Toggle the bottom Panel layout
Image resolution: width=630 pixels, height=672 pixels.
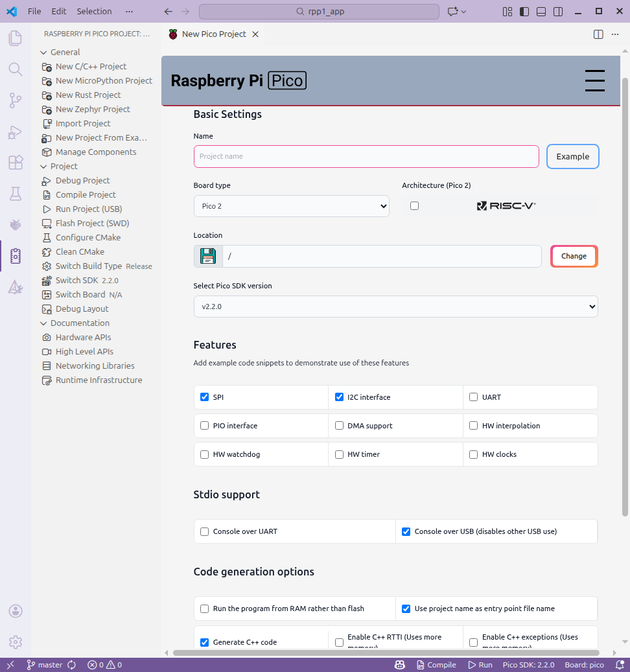(x=541, y=12)
